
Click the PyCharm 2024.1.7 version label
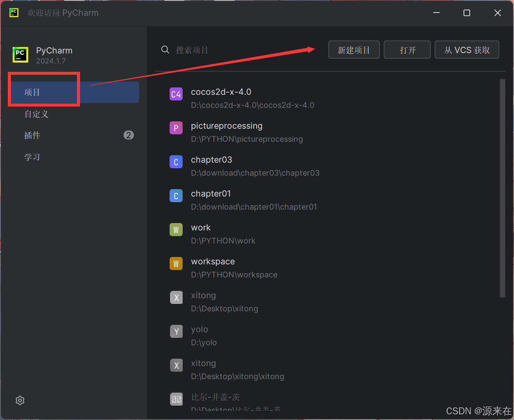[51, 61]
